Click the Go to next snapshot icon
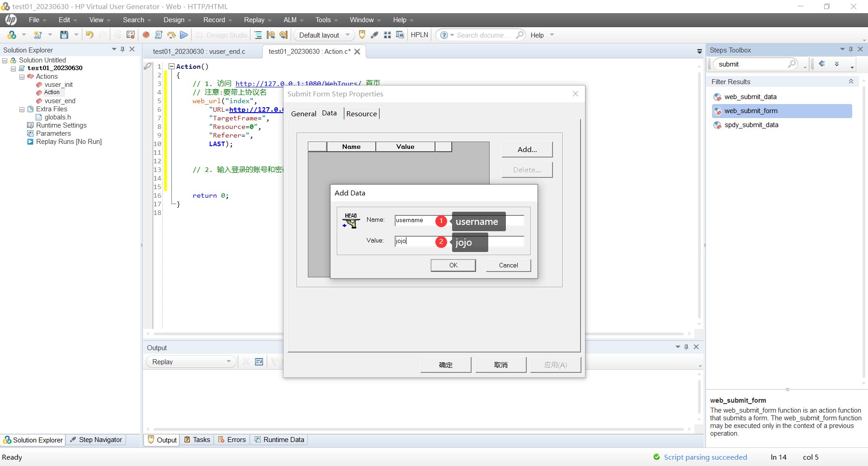The image size is (868, 466). click(x=283, y=35)
